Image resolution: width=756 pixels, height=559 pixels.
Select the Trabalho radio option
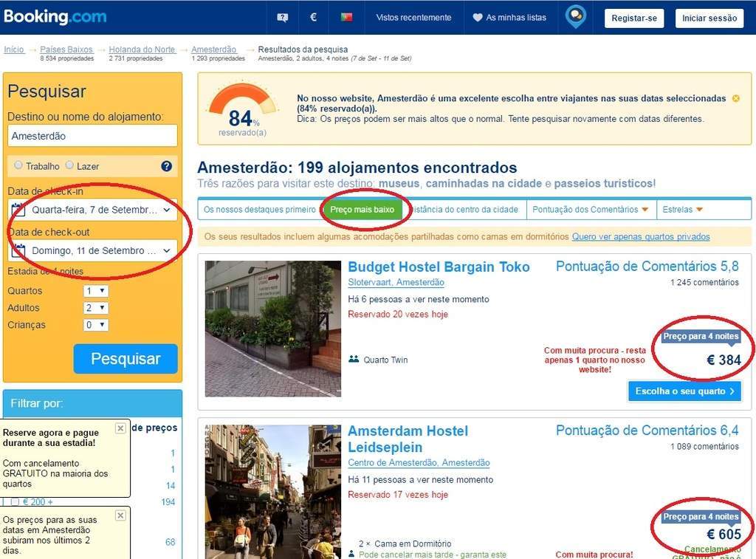tap(18, 165)
